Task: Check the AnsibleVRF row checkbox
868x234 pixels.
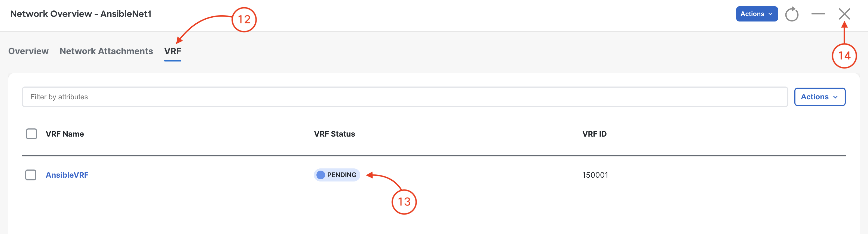Action: [x=31, y=175]
